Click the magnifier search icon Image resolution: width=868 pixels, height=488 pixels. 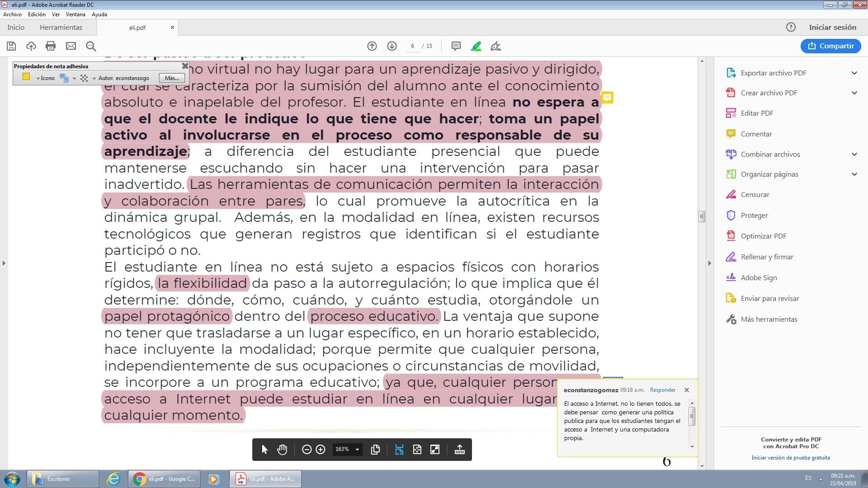pyautogui.click(x=91, y=46)
